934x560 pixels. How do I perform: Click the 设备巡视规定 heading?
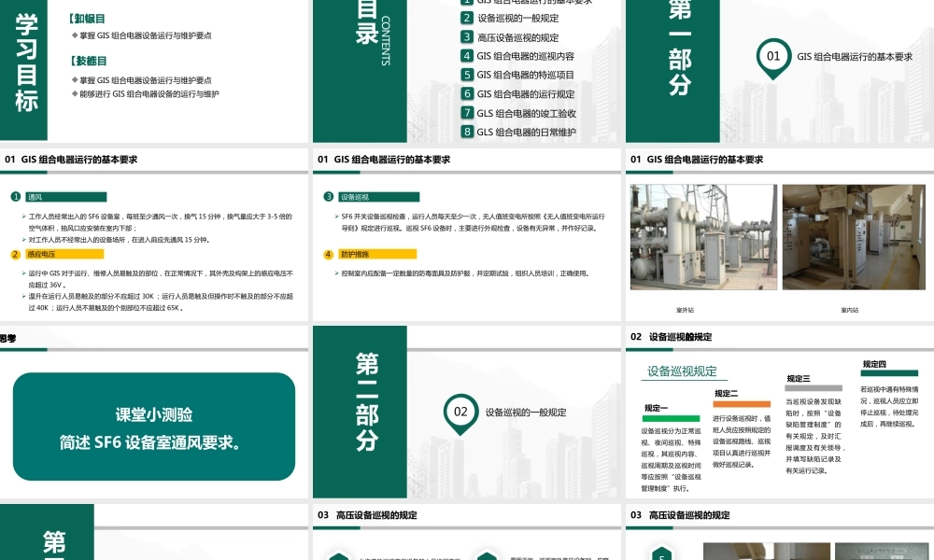(682, 371)
